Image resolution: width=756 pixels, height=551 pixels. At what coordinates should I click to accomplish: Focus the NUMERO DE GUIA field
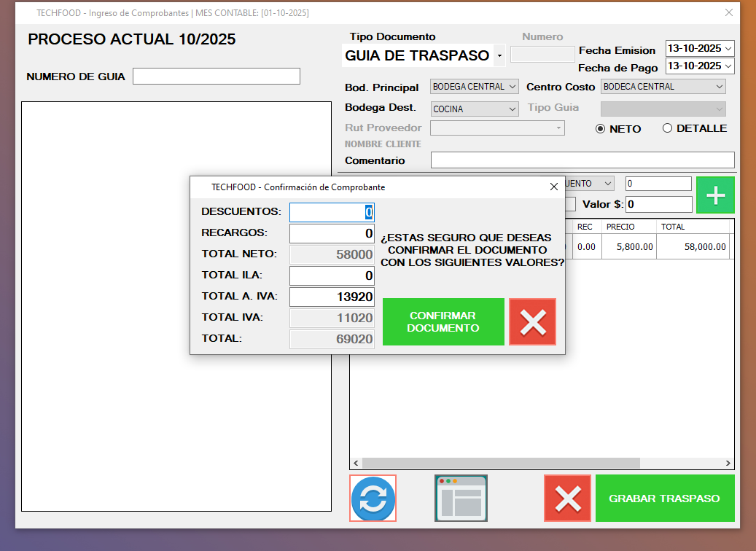click(216, 77)
